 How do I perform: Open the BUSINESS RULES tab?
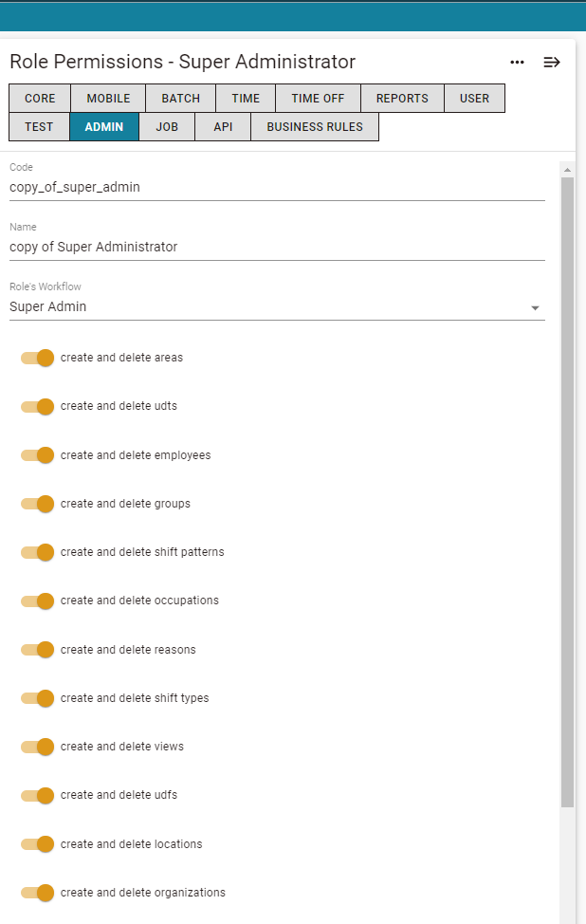tap(315, 127)
